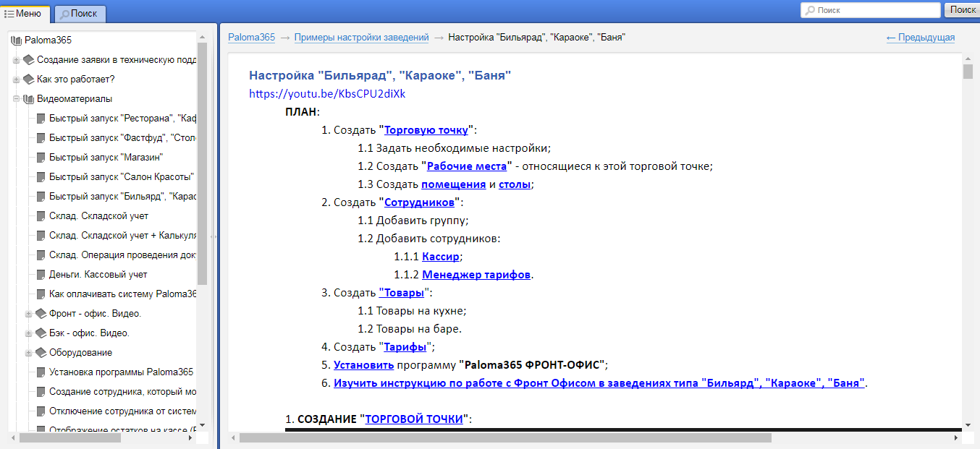Click page icon of "Салон Красоты"
Screen dimensions: 980x449
[x=41, y=177]
